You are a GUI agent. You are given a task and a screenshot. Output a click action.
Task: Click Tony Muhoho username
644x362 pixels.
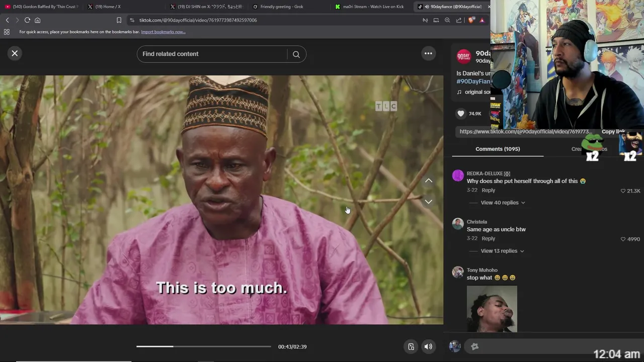click(482, 270)
